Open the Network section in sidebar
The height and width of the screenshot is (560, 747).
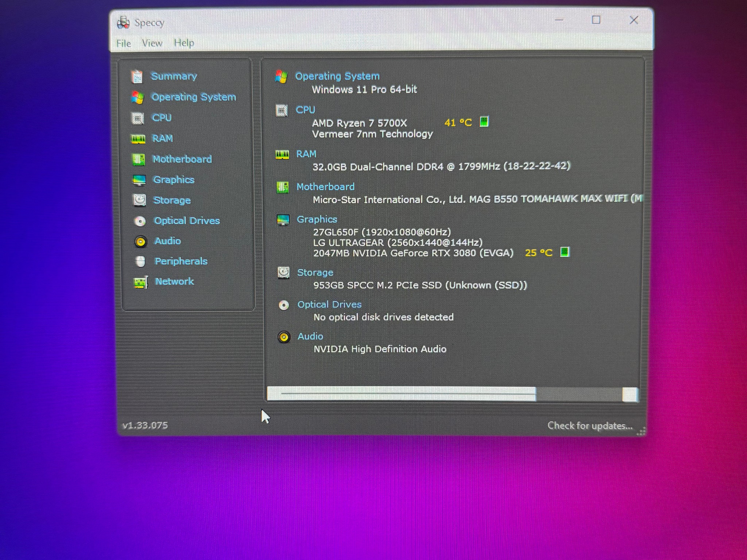point(175,281)
